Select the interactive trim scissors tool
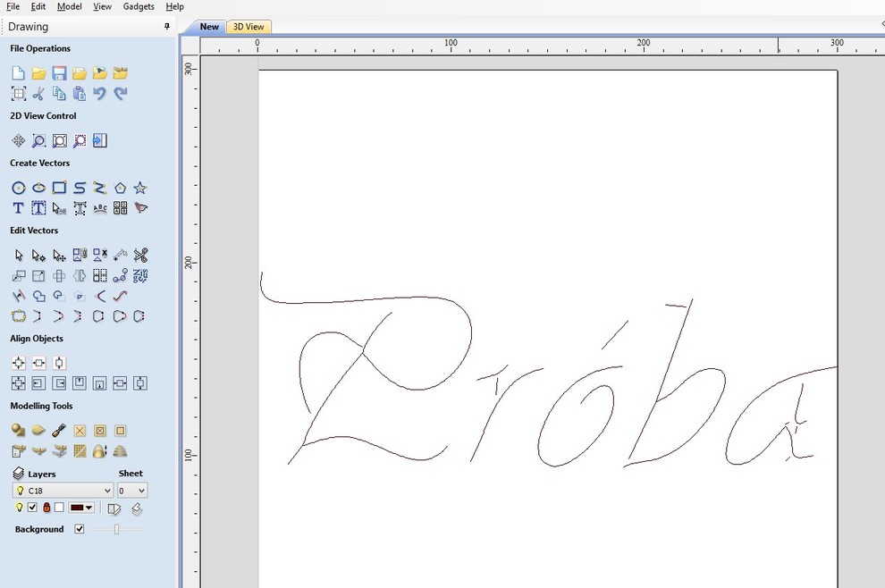885x588 pixels. [x=140, y=256]
